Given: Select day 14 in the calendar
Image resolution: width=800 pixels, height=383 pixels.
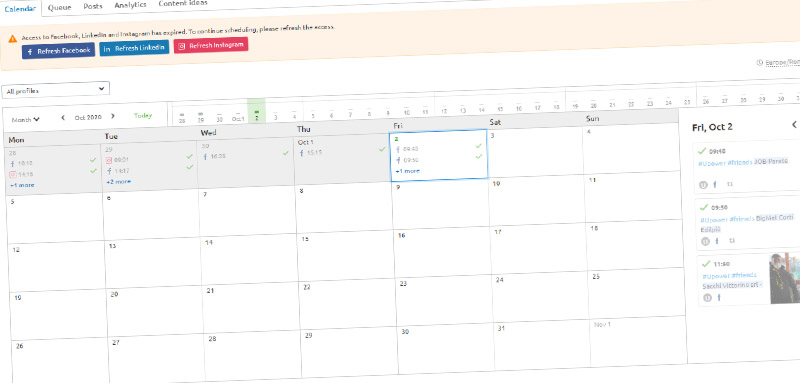Looking at the screenshot, I should 249,262.
